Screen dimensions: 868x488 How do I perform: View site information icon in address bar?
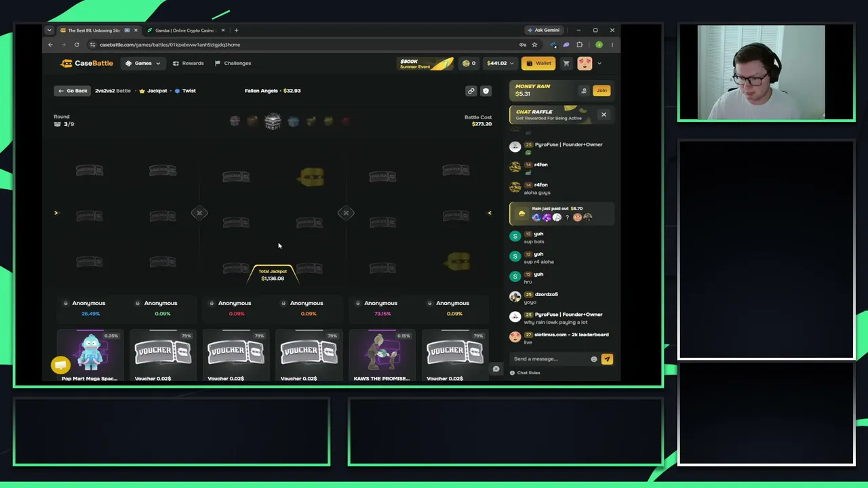tap(91, 45)
